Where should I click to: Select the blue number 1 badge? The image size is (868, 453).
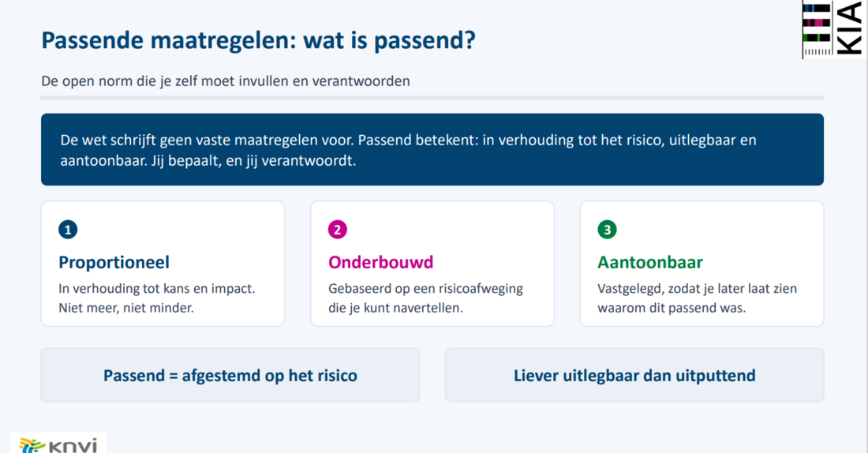[68, 230]
